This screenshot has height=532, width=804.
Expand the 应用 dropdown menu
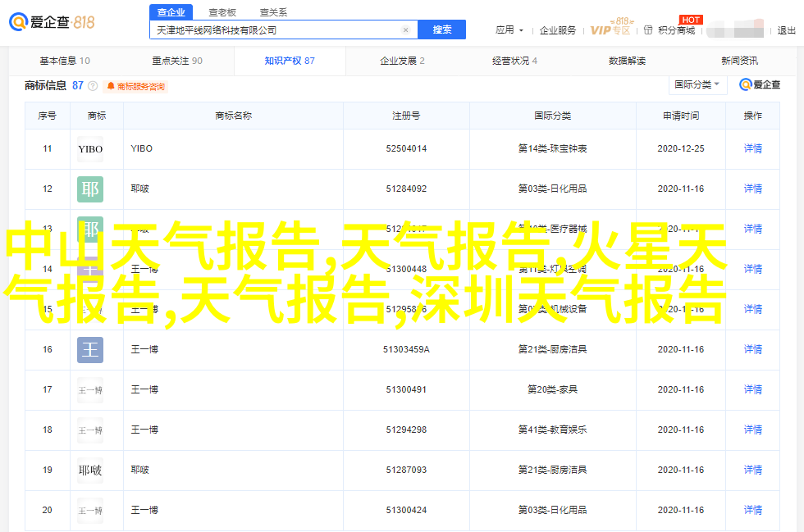tap(509, 30)
